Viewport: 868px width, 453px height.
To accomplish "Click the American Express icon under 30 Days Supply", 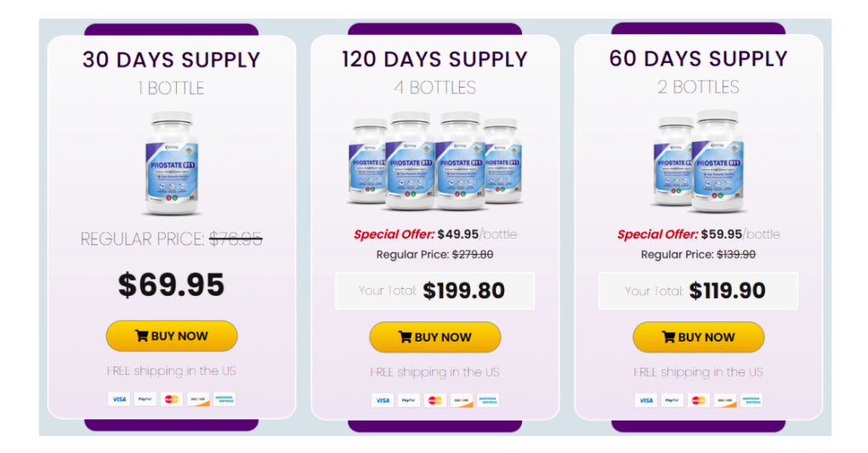I will [x=224, y=399].
